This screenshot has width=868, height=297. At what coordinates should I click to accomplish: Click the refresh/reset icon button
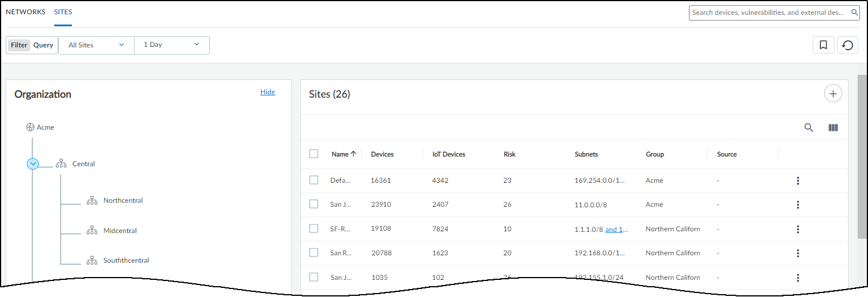(x=847, y=45)
